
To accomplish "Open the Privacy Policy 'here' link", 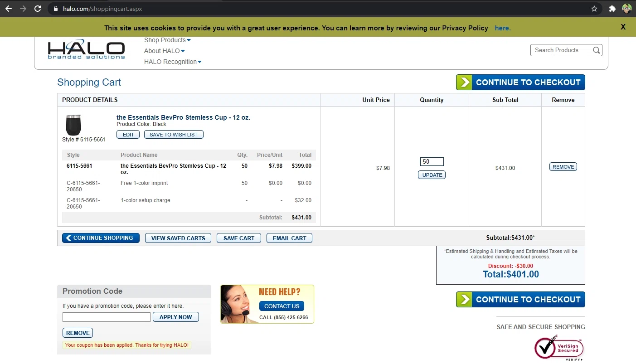I will click(x=502, y=28).
